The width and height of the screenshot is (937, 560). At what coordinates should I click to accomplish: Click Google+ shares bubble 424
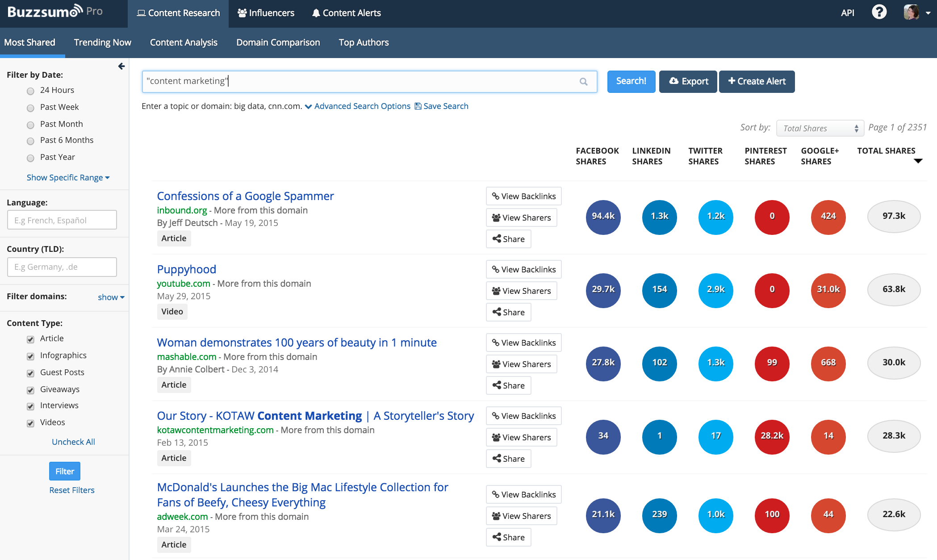(x=828, y=217)
